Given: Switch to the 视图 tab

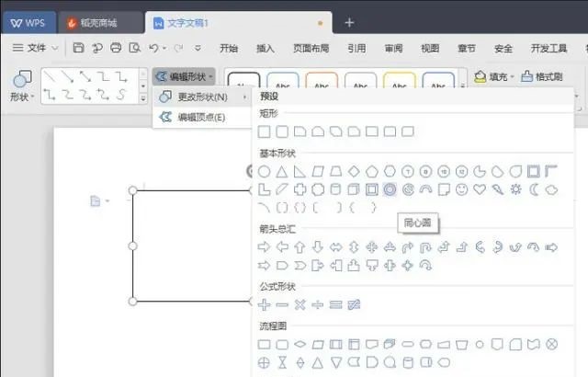Looking at the screenshot, I should pyautogui.click(x=430, y=48).
